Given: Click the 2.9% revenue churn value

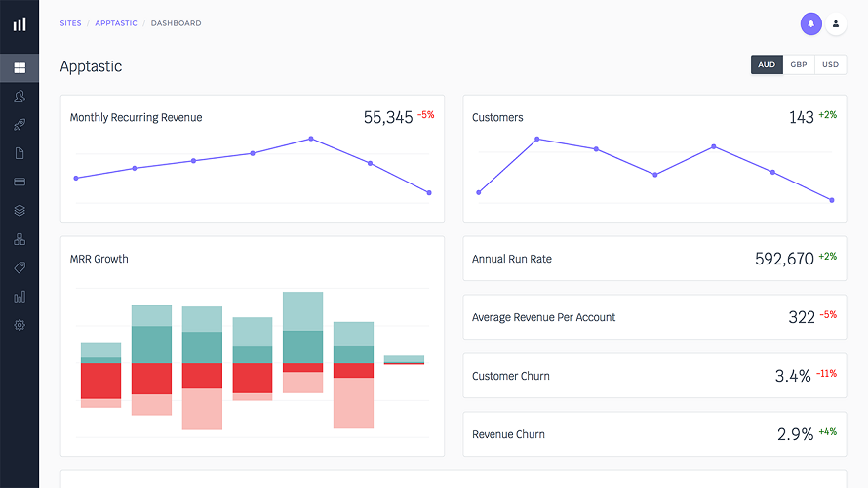Looking at the screenshot, I should [x=795, y=434].
